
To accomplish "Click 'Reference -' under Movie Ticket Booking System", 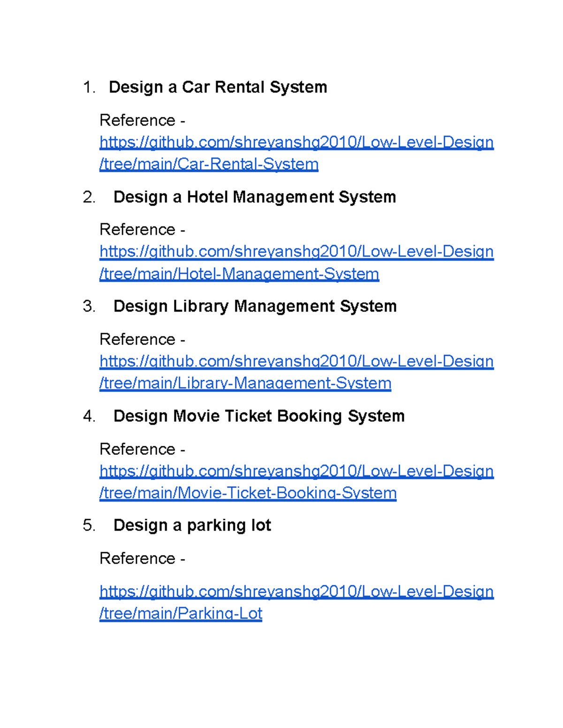I will 143,449.
